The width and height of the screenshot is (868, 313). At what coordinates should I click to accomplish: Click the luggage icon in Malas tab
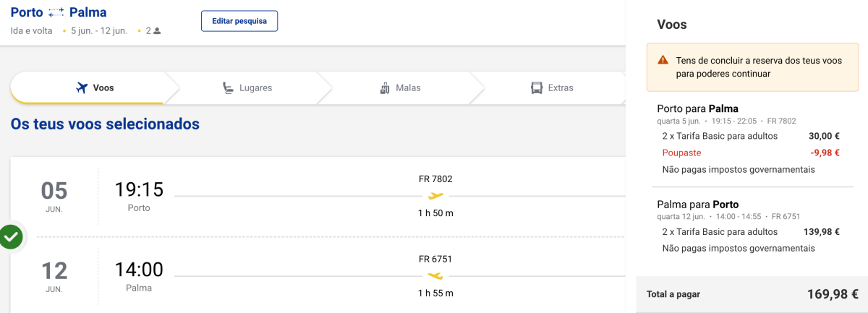coord(385,88)
